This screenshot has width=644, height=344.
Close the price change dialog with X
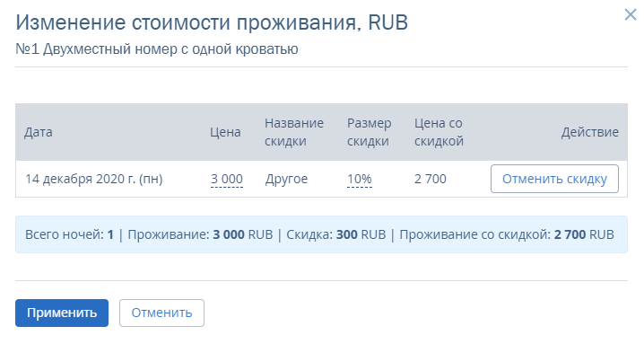630,14
